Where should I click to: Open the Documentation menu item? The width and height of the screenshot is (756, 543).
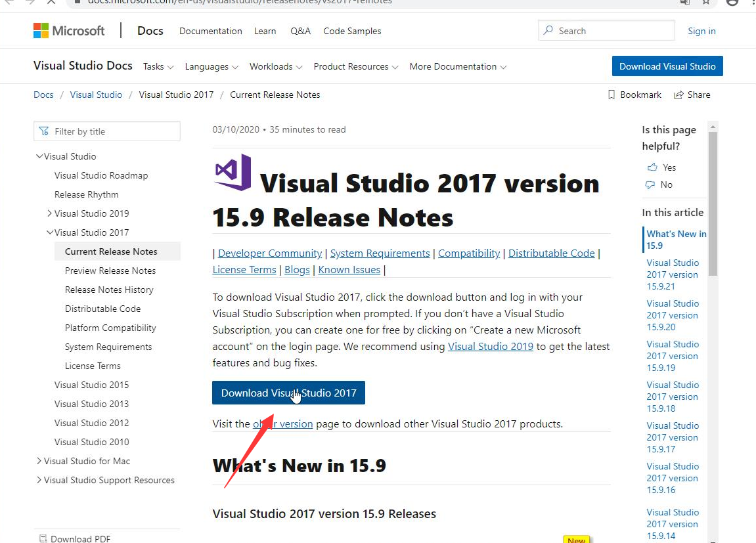point(211,31)
